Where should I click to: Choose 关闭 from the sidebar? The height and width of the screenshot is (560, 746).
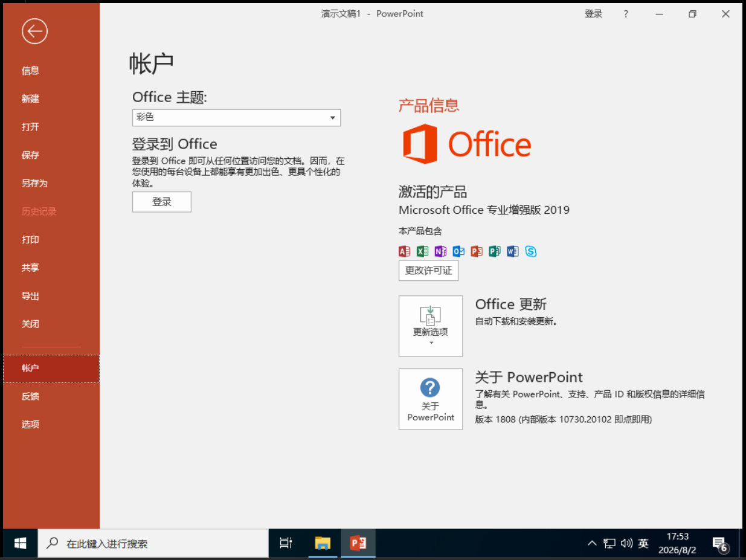(x=51, y=324)
